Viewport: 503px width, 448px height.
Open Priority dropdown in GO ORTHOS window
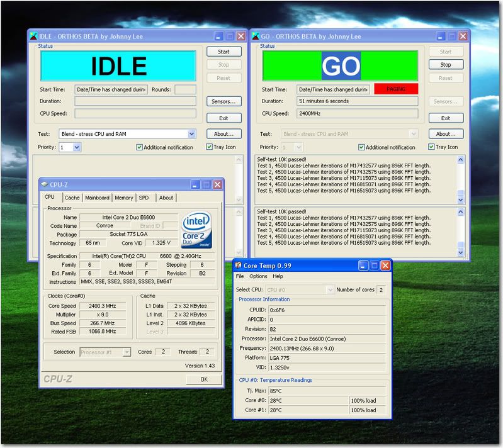(x=298, y=147)
